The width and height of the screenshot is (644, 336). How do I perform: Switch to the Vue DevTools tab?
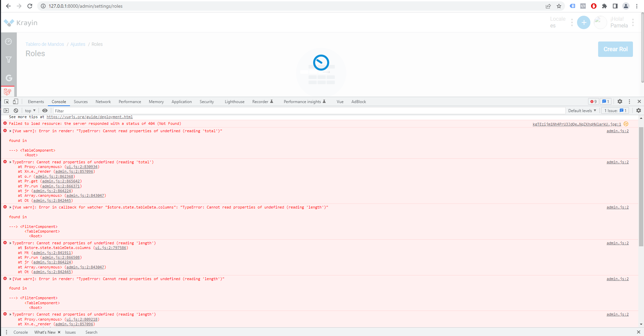coord(340,101)
